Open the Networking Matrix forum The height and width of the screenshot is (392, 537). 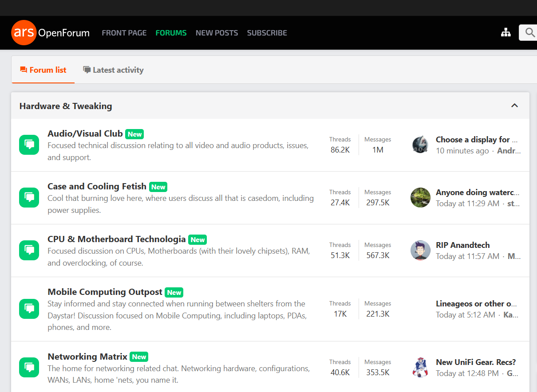(87, 357)
